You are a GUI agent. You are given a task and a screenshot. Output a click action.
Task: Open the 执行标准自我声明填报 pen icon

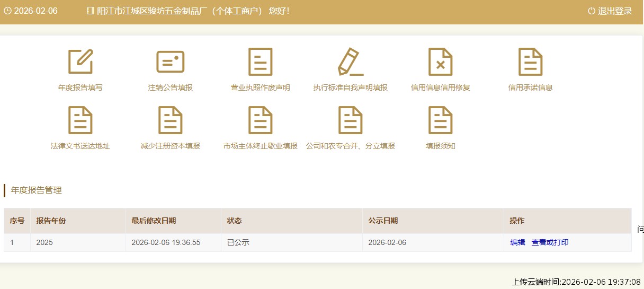[x=351, y=62]
